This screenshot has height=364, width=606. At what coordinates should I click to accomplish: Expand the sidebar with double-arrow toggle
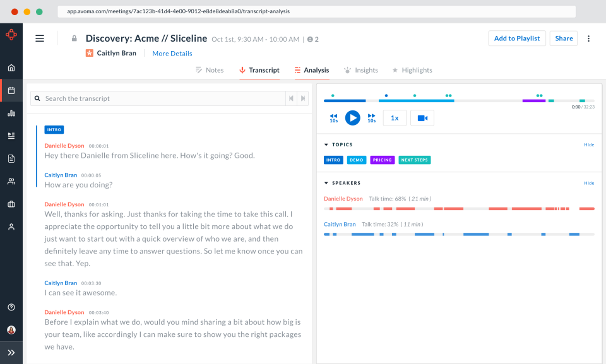(x=11, y=352)
